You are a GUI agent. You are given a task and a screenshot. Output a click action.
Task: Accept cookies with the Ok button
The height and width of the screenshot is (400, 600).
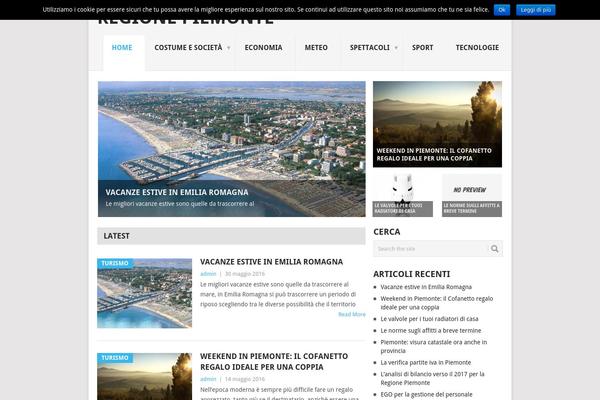[501, 10]
